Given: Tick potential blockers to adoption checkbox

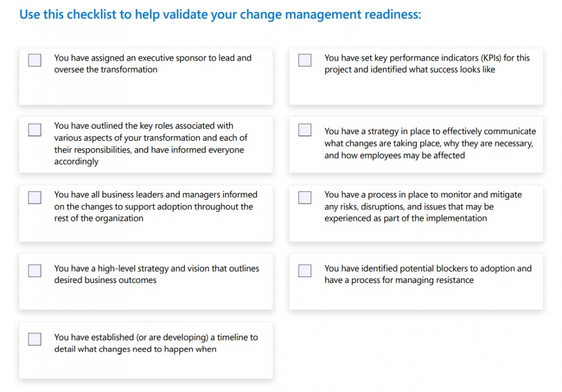Looking at the screenshot, I should click(304, 270).
